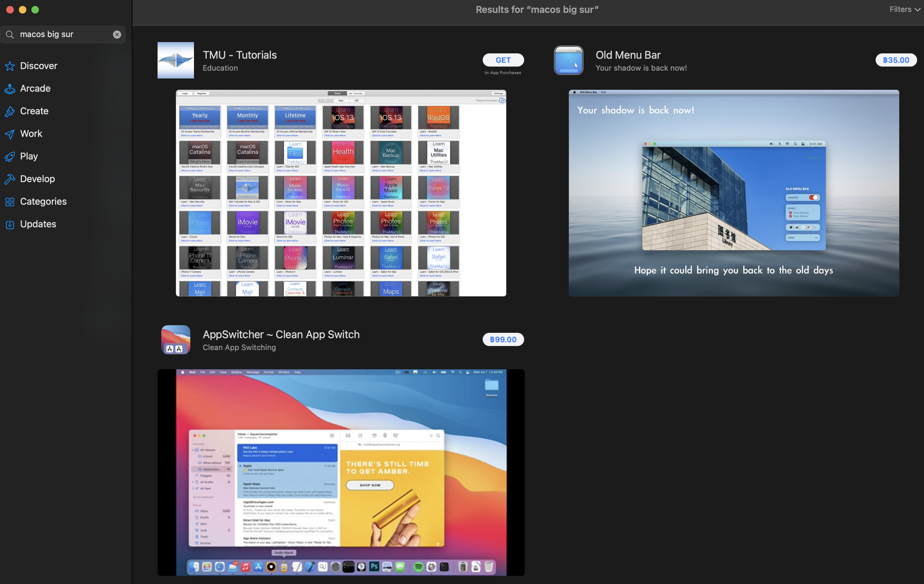924x584 pixels.
Task: Open the TMU - Tutorials app icon
Action: [175, 60]
